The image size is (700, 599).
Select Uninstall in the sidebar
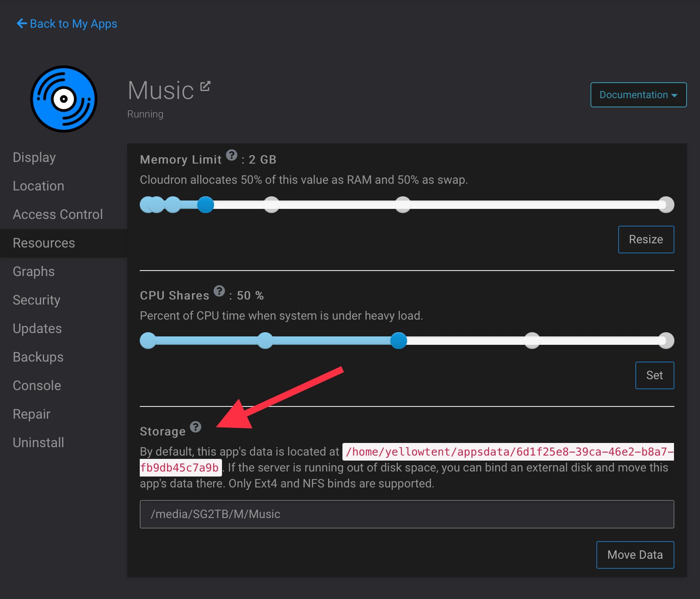(39, 443)
